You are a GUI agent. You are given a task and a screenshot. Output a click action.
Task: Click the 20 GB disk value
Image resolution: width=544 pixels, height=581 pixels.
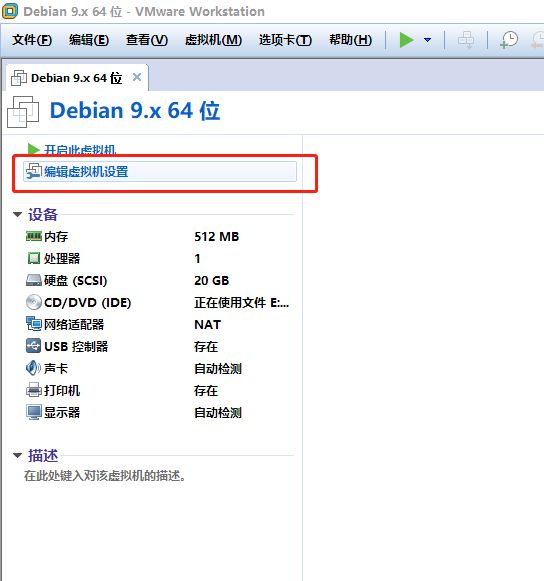tap(212, 280)
